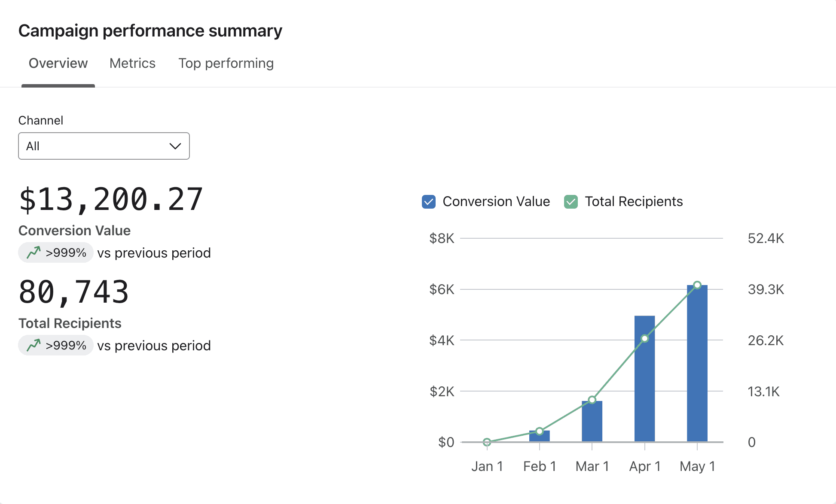Click the May 1 green line marker

(x=697, y=285)
